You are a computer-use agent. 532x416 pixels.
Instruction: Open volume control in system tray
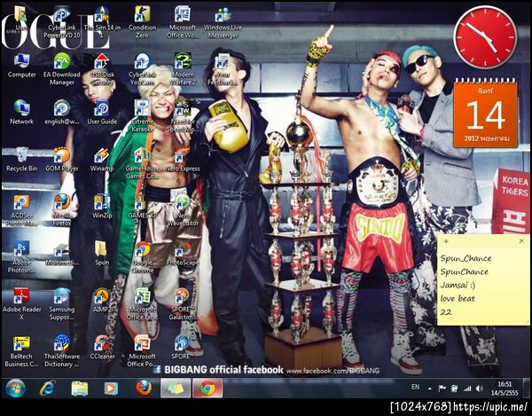coord(480,389)
